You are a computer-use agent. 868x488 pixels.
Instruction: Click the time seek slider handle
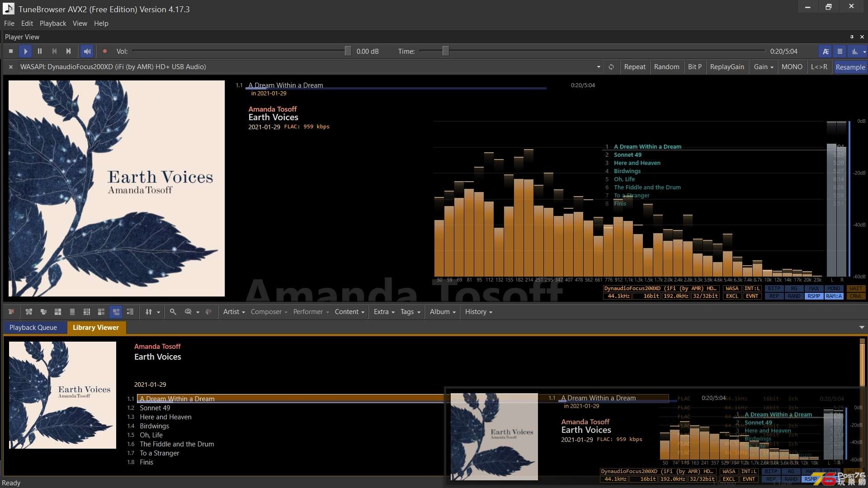point(445,51)
